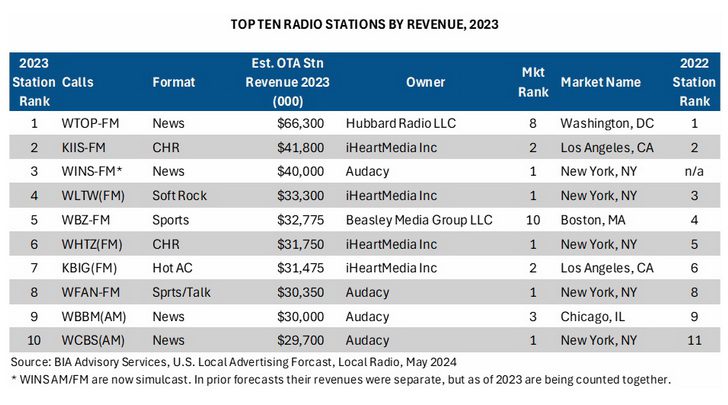Screen dimensions: 728x405
Task: Click the 'n/a' 2022 rank cell
Action: pos(694,171)
